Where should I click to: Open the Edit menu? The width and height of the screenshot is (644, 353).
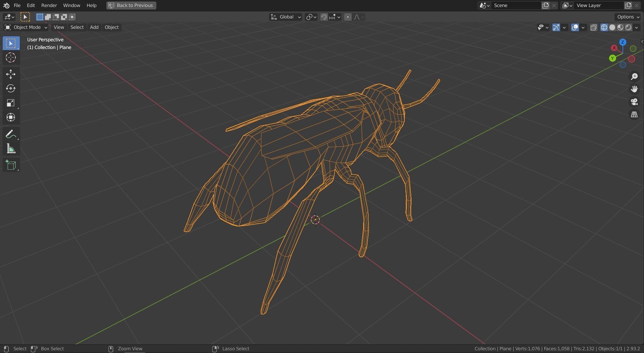(31, 5)
